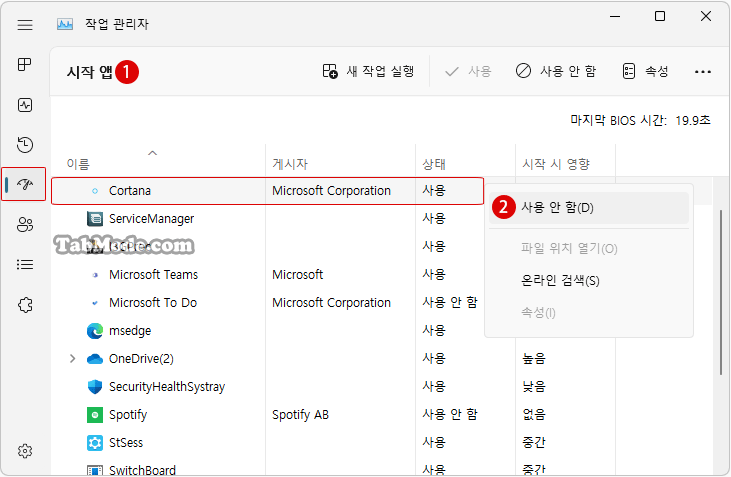Select the StSess row
731x477 pixels.
point(382,442)
